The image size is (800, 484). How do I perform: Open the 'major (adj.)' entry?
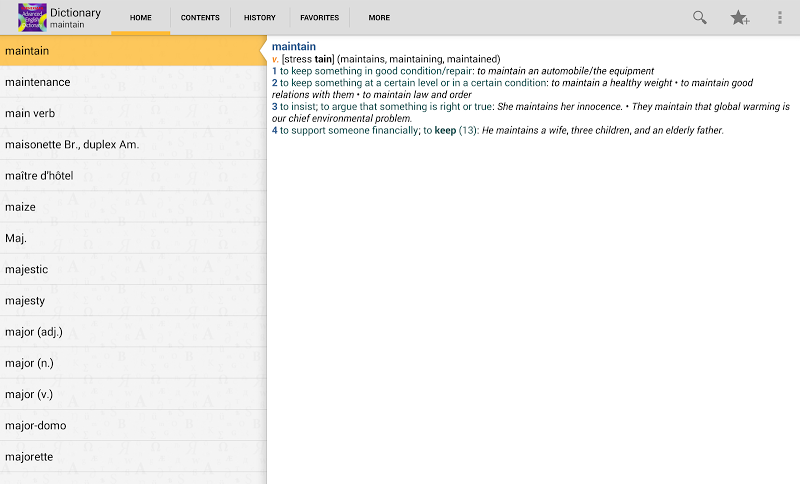pyautogui.click(x=133, y=332)
